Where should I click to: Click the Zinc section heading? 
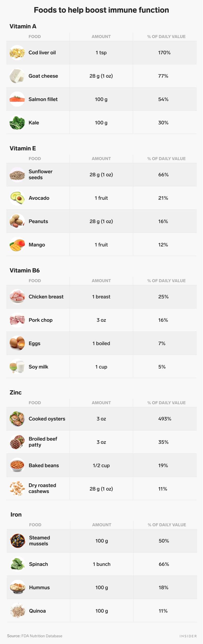pyautogui.click(x=15, y=392)
